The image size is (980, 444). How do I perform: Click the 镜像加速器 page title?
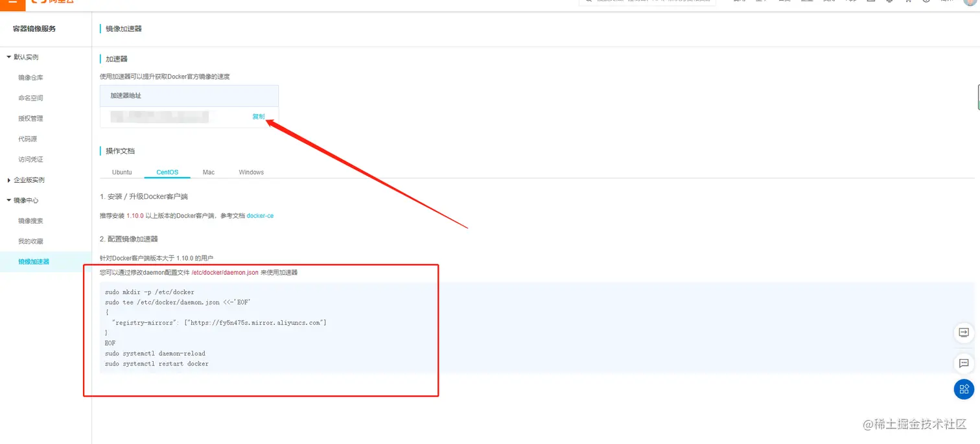click(124, 29)
